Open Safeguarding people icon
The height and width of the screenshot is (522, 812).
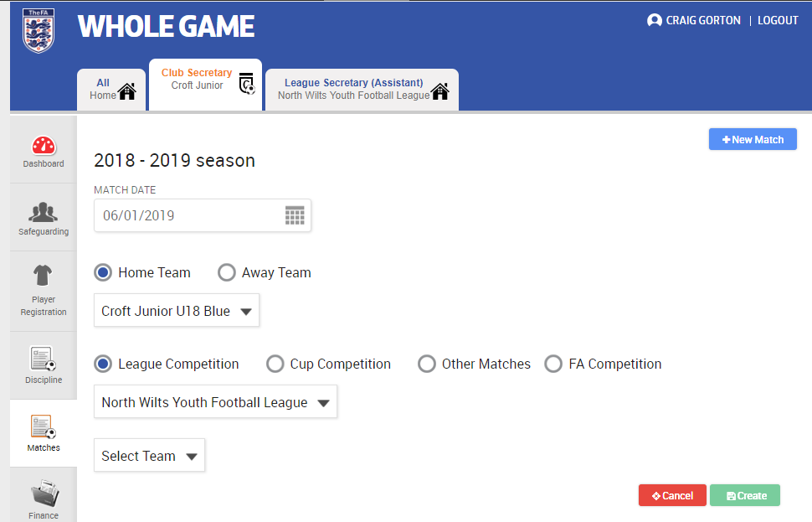[43, 212]
